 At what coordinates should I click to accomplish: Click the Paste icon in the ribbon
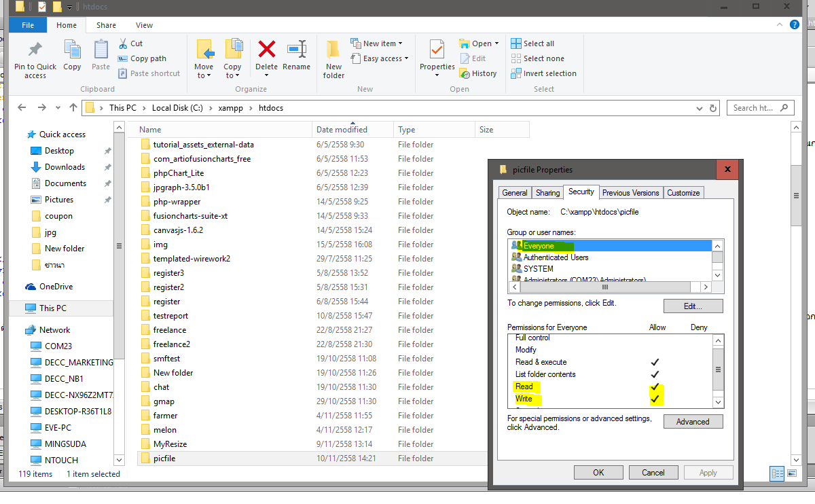point(101,50)
